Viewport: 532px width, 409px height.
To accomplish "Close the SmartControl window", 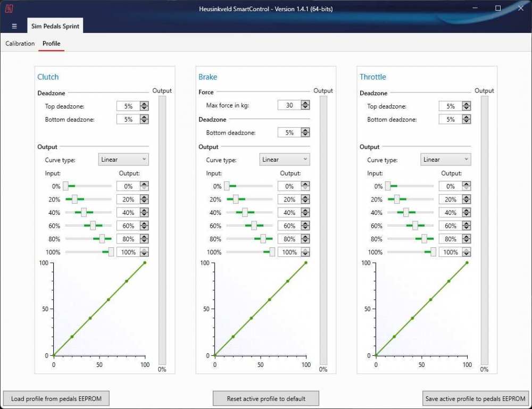I will (520, 8).
